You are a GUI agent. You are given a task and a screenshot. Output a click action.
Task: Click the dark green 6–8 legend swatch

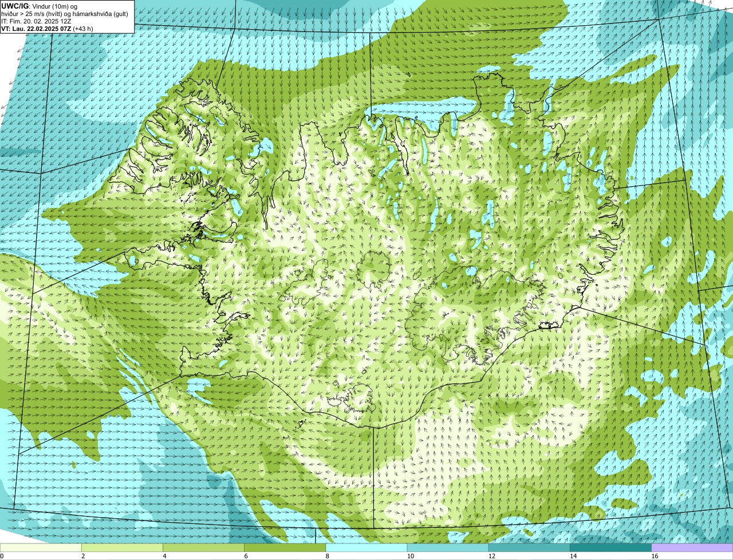[x=285, y=548]
